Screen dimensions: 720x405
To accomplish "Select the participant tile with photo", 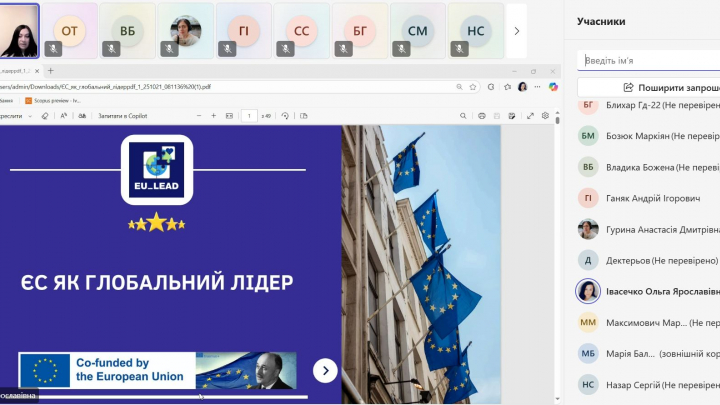I will 186,31.
